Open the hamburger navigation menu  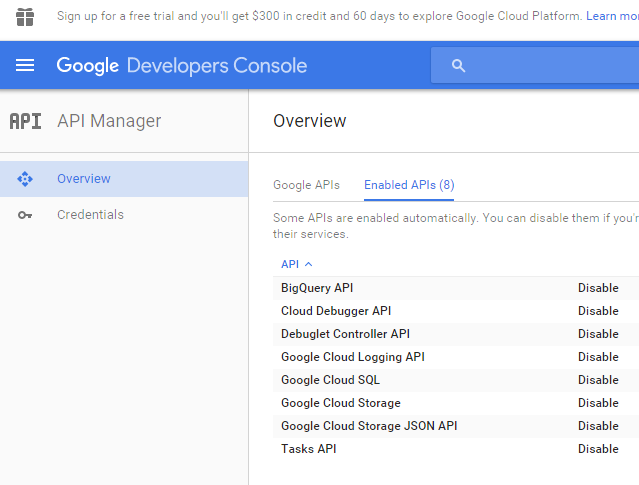point(25,65)
